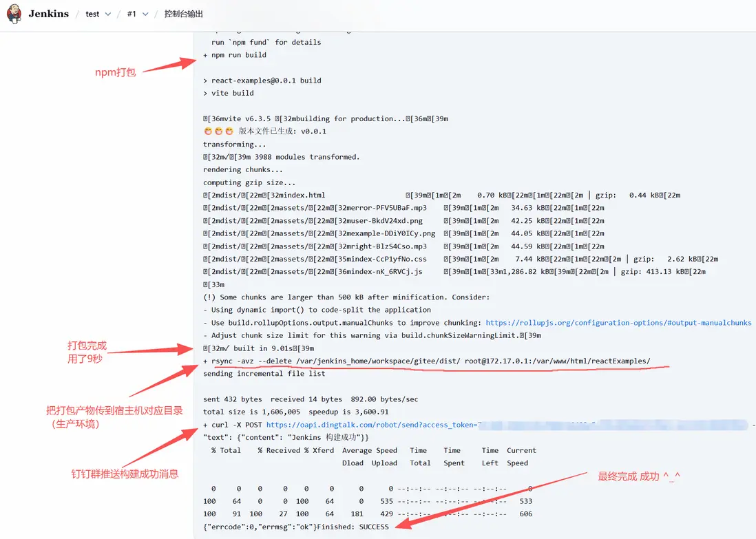756x539 pixels.
Task: Open the Jenkins home link
Action: [x=48, y=14]
